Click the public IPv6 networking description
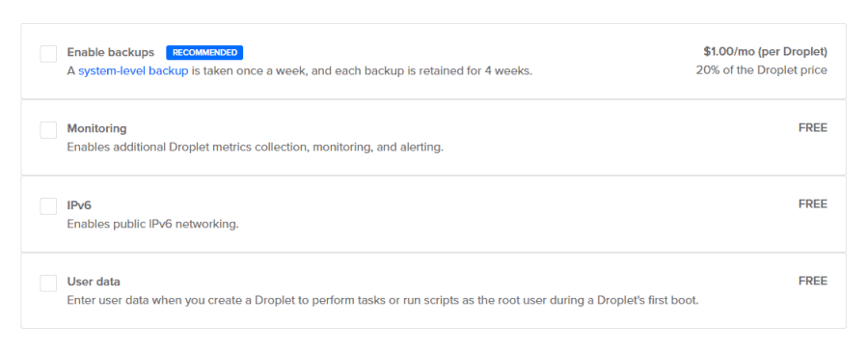This screenshot has height=351, width=868. pyautogui.click(x=152, y=225)
